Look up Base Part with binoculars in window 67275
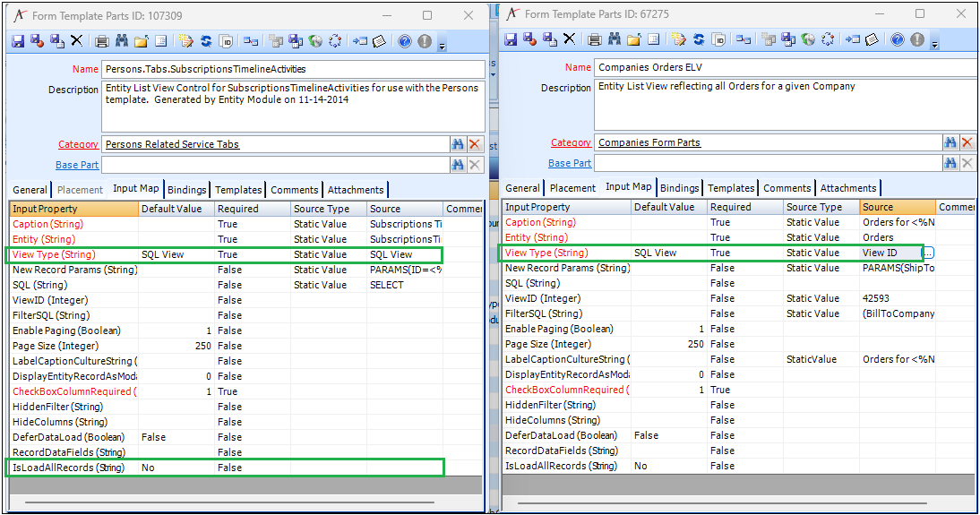 point(950,163)
